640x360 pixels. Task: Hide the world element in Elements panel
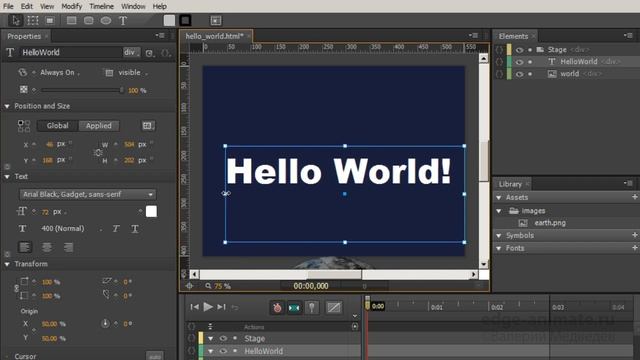pyautogui.click(x=519, y=74)
